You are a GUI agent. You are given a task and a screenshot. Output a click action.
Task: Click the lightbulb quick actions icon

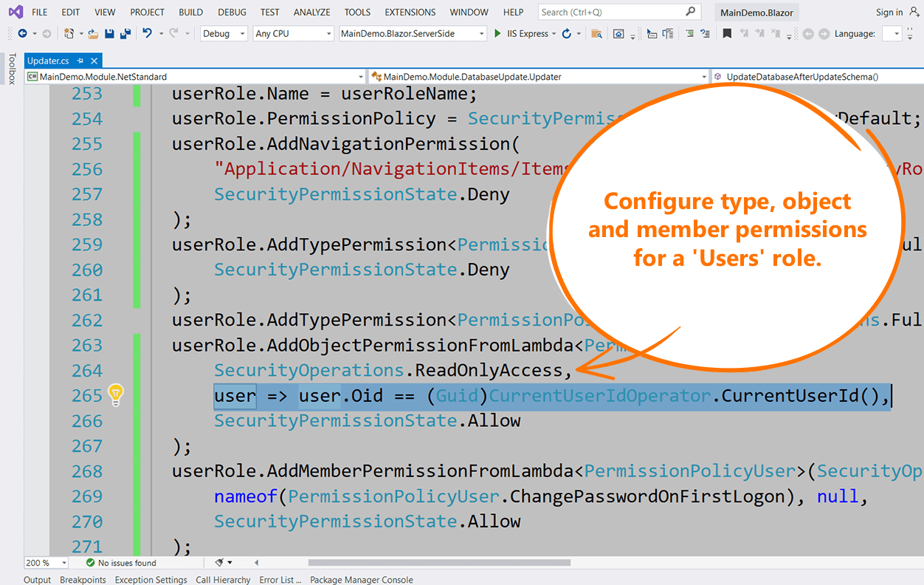coord(115,395)
